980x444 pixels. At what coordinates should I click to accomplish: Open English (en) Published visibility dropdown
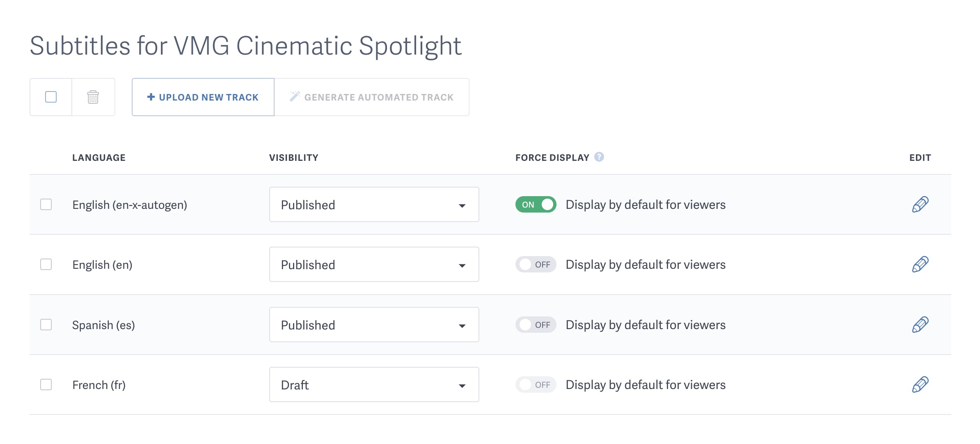(374, 265)
